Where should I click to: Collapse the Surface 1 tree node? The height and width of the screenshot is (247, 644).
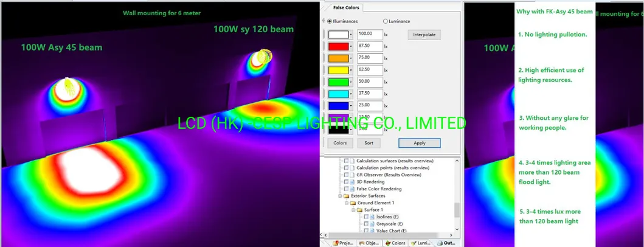click(353, 210)
